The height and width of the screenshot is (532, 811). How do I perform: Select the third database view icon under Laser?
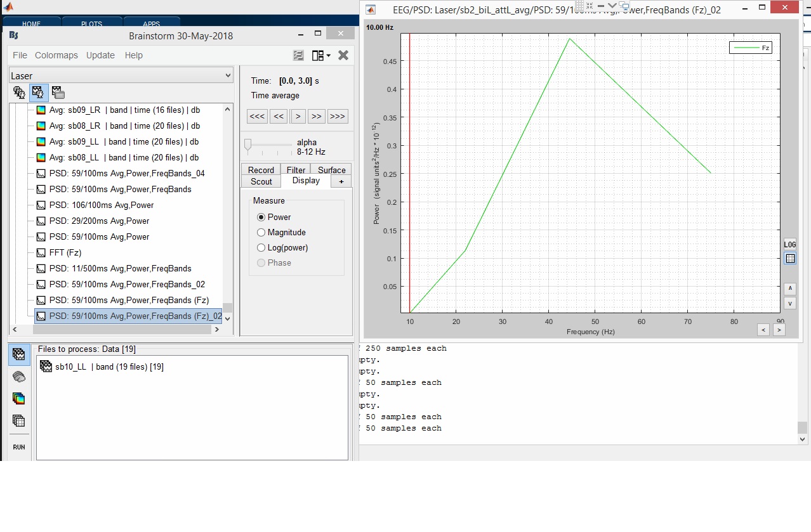(58, 93)
